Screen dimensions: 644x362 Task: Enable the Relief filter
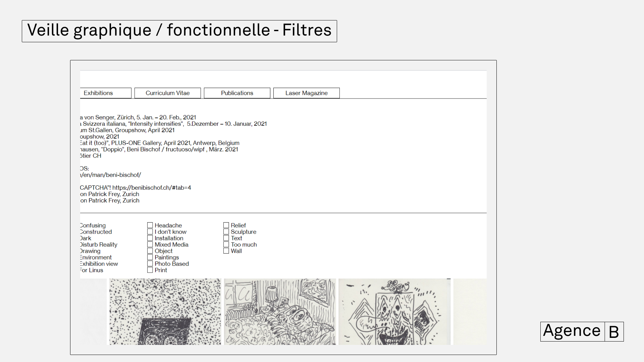pos(226,225)
